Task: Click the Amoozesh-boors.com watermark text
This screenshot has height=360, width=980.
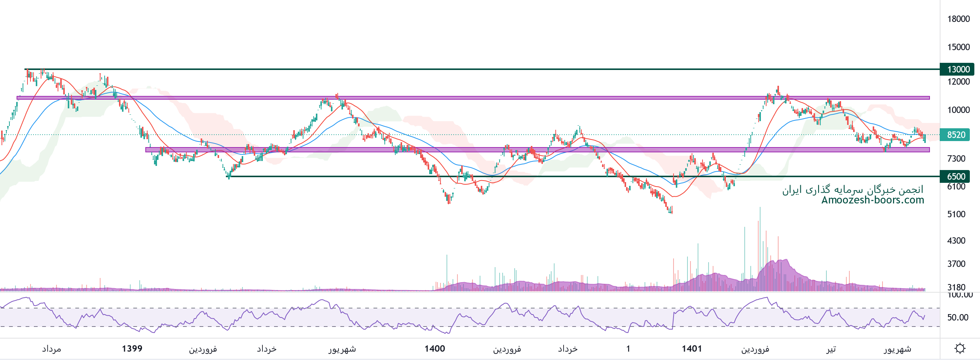Action: point(872,200)
